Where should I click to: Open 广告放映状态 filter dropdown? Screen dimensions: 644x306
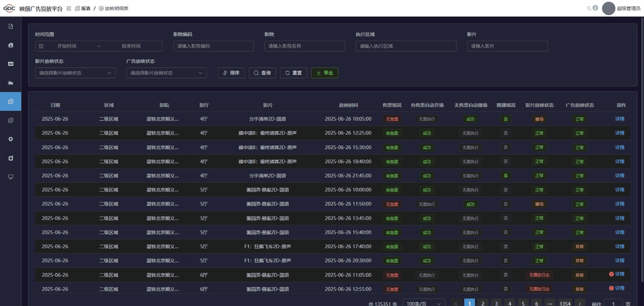pos(167,73)
